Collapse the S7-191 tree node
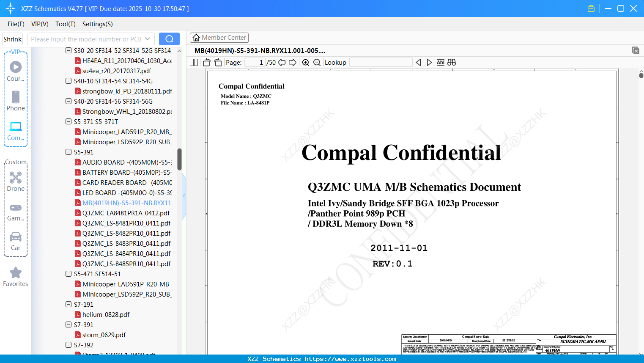The width and height of the screenshot is (644, 363). [x=69, y=305]
